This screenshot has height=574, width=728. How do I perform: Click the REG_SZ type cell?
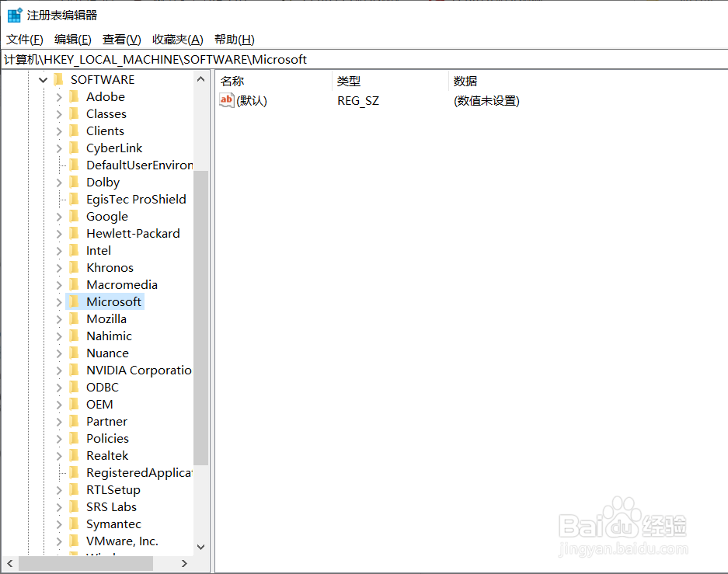click(358, 101)
